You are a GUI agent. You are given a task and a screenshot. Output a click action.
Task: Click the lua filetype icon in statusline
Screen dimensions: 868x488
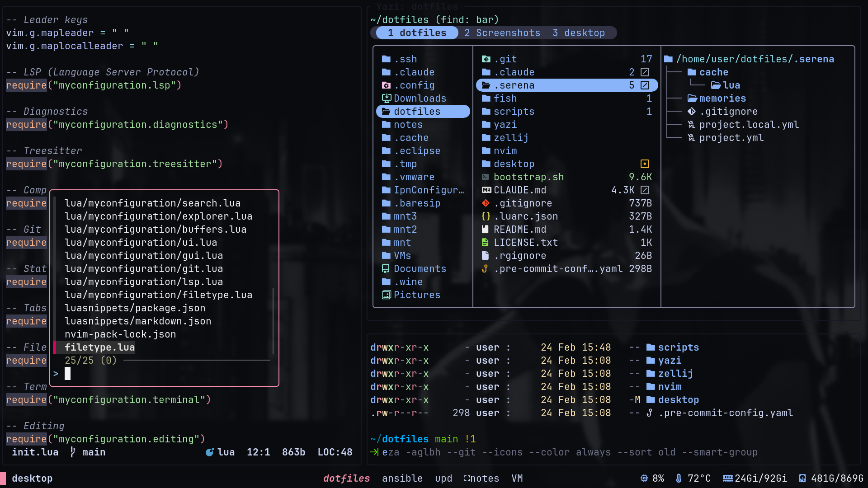210,452
